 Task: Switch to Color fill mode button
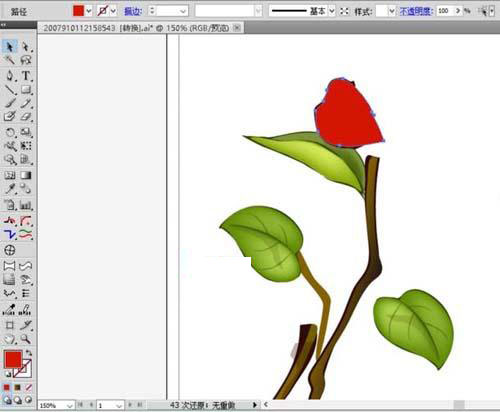click(7, 387)
